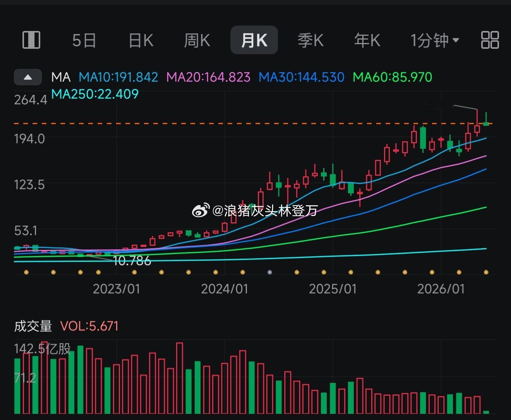511x420 pixels.
Task: Tap the 123.5 price axis label
Action: click(29, 185)
